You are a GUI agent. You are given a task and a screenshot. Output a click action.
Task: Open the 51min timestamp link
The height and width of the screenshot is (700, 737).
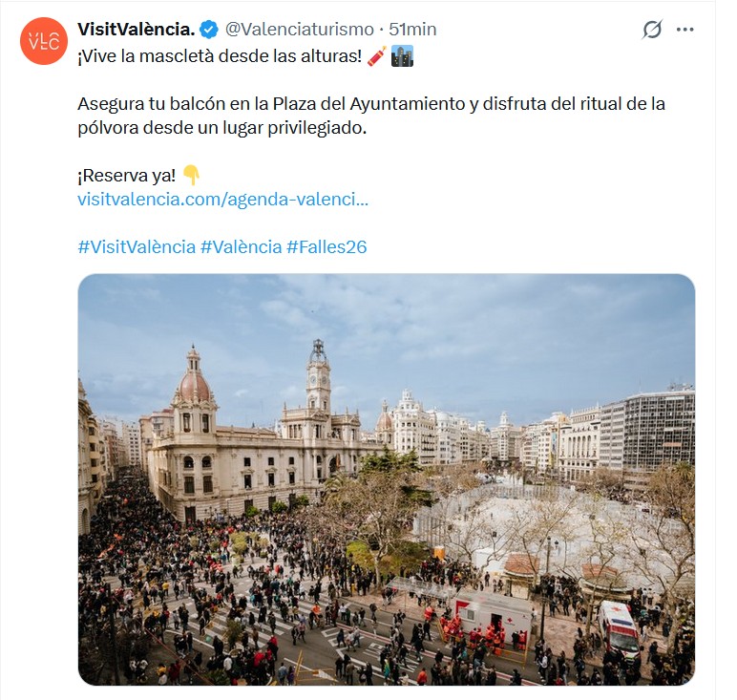pyautogui.click(x=412, y=30)
